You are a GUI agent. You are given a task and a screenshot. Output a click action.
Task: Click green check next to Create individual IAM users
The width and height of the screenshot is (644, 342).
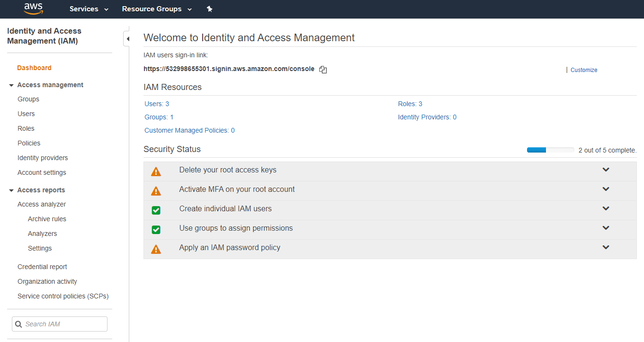tap(156, 210)
